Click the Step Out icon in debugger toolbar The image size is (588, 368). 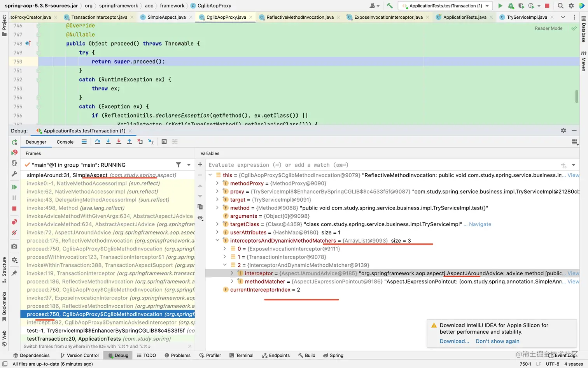pos(129,142)
